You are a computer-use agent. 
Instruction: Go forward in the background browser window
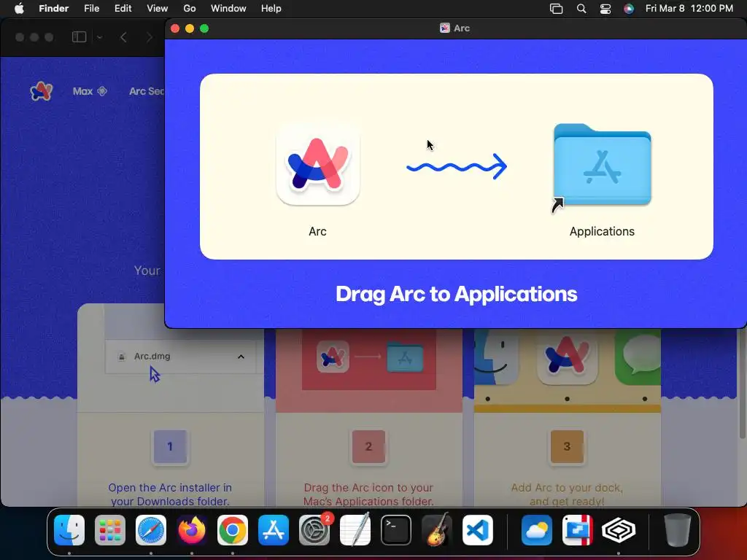[149, 37]
